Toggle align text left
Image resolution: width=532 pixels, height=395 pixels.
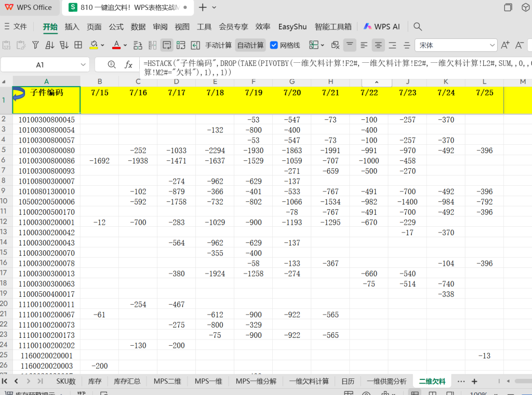point(364,45)
